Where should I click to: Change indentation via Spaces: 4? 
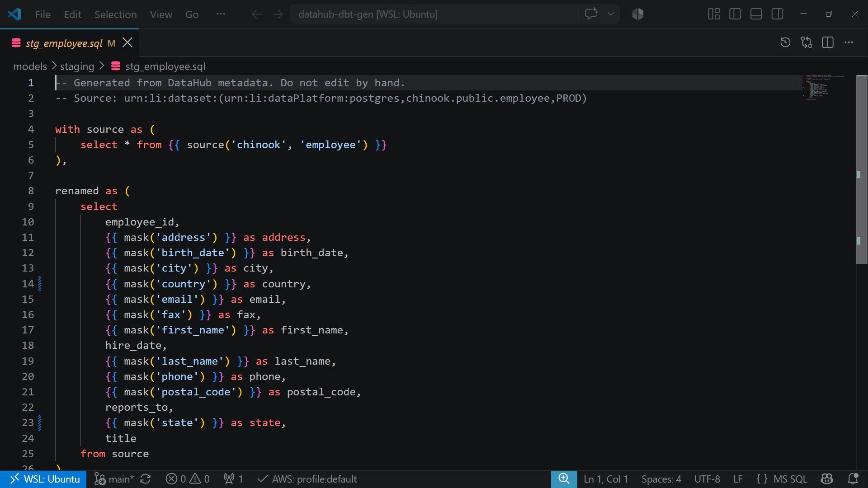click(661, 479)
